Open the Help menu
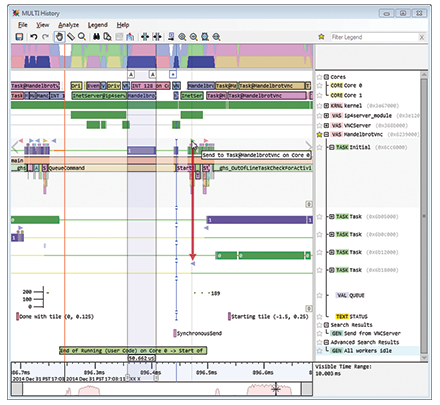Viewport: 440px width, 405px height. (123, 25)
